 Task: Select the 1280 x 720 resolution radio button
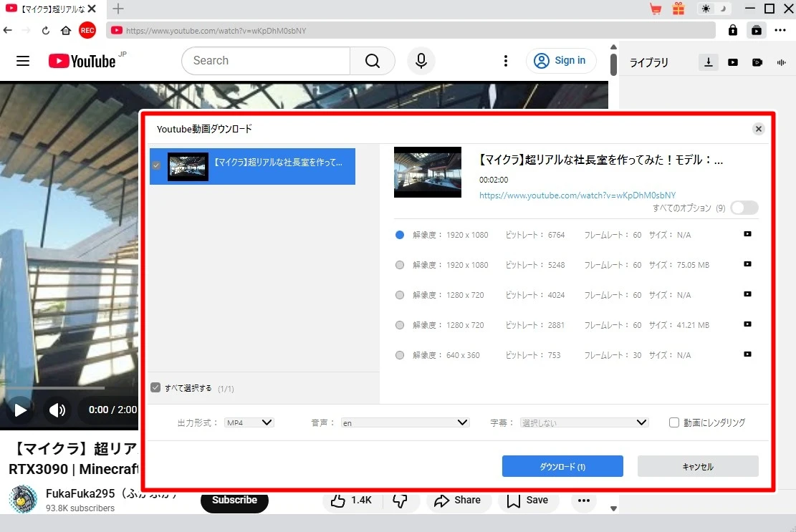[x=399, y=294]
